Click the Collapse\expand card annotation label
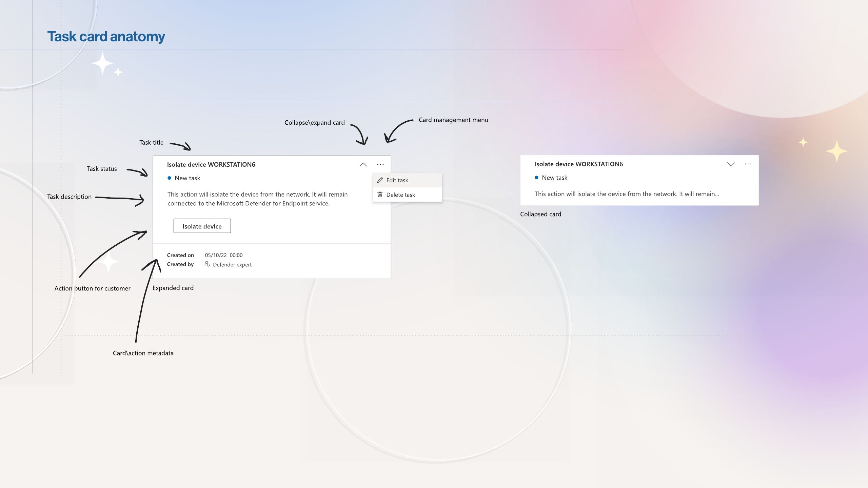Screen dimensions: 868x488 click(314, 123)
